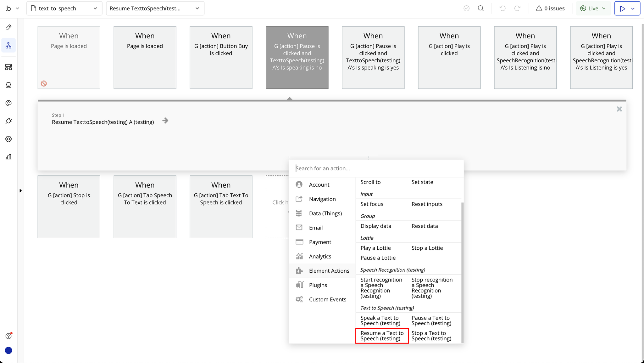Viewport: 644px width, 363px height.
Task: Select Data (Things) category in action menu
Action: 325,213
